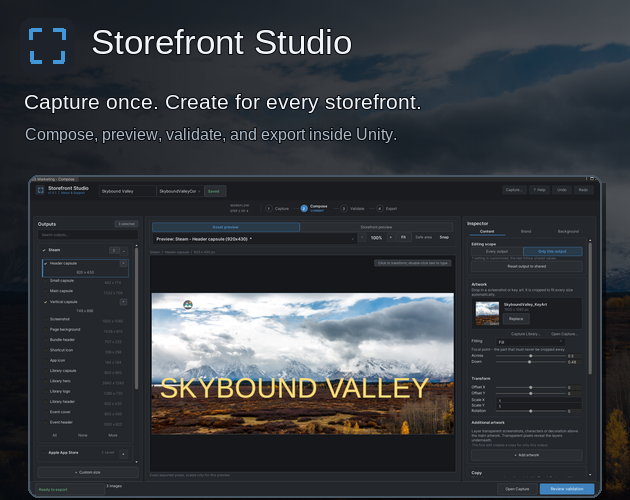Viewport: 630px width, 500px height.
Task: Click the plus zoom button
Action: click(x=391, y=238)
